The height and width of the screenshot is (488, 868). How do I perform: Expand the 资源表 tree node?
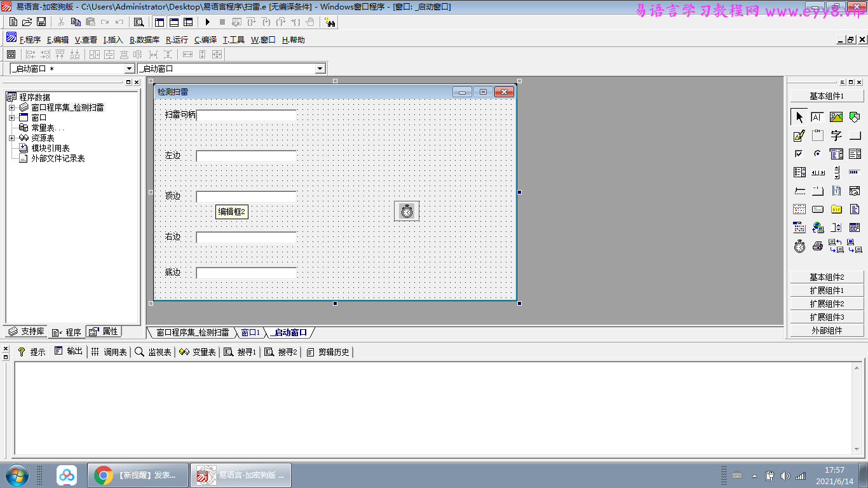[x=11, y=138]
